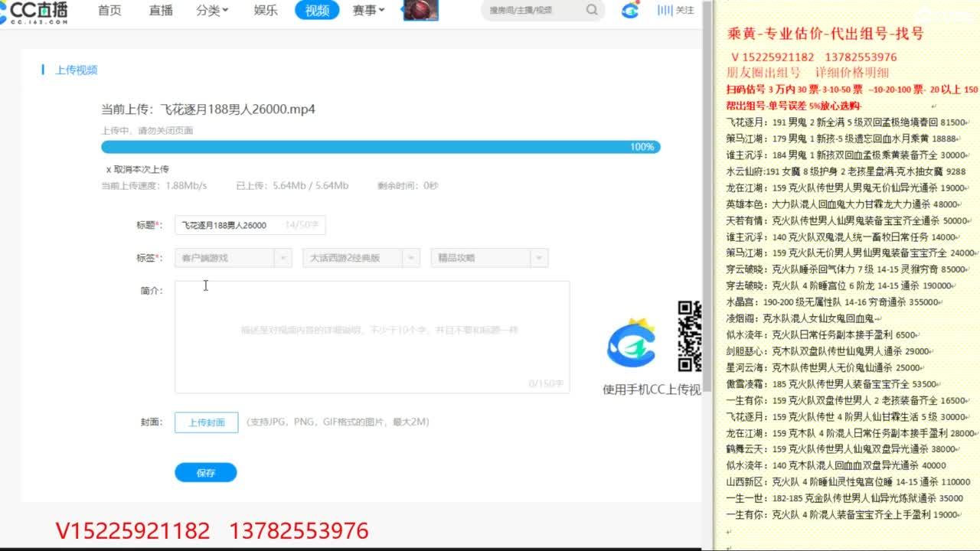Click into the 简介 description textarea
Viewport: 980px width, 551px height.
click(x=372, y=337)
